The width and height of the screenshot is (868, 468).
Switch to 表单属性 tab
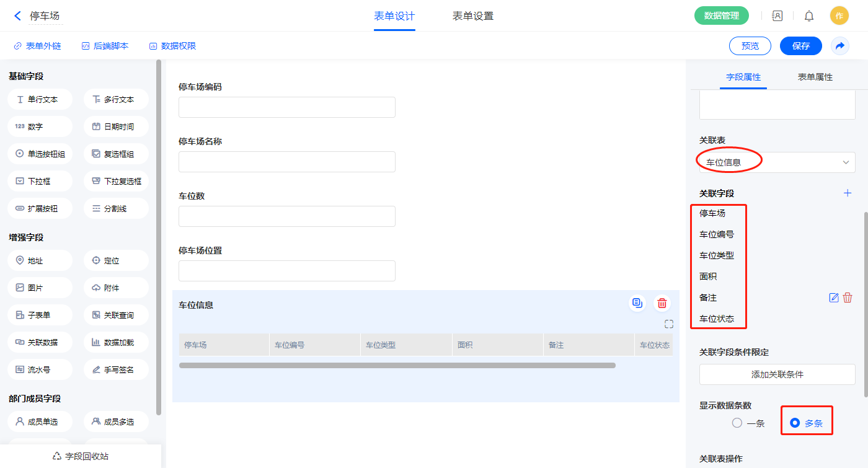pyautogui.click(x=815, y=77)
